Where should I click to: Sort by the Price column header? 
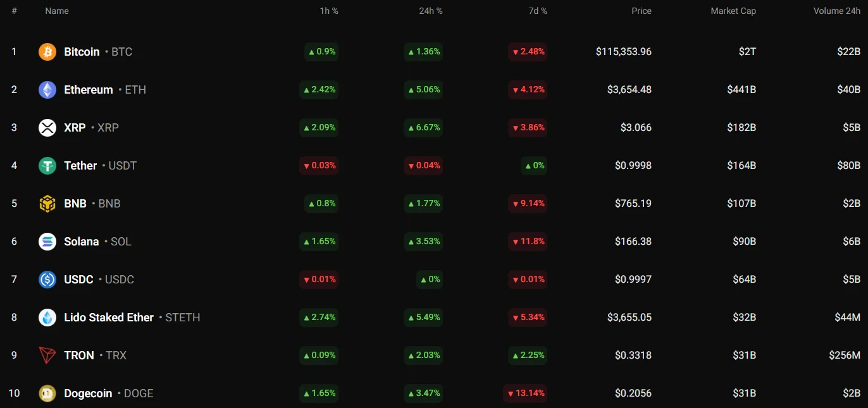coord(641,11)
